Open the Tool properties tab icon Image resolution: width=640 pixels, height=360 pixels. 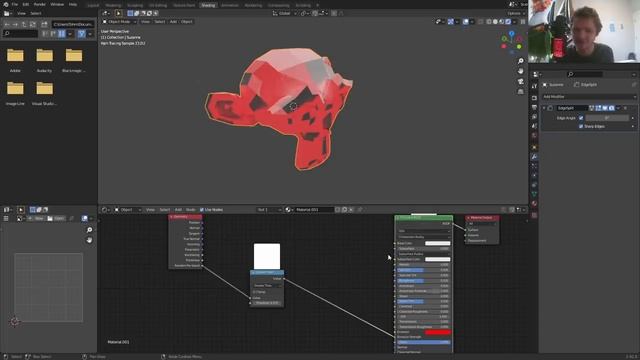coord(534,87)
